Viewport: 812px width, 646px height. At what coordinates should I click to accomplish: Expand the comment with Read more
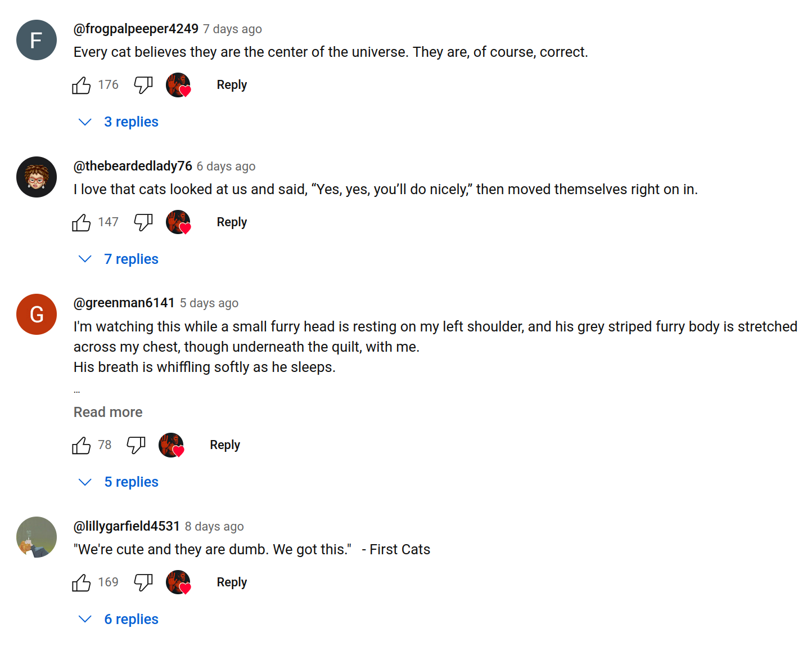[108, 412]
